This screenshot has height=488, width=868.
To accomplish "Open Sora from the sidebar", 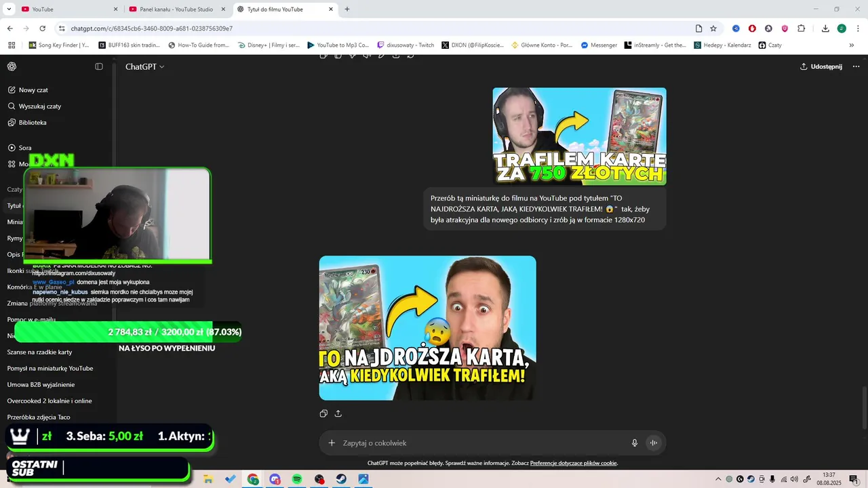I will pyautogui.click(x=20, y=148).
